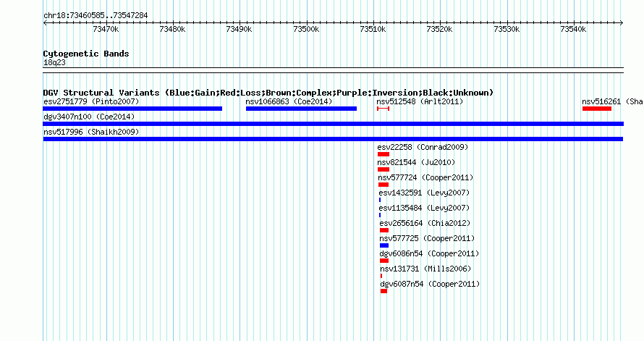Select the red esv2656164 loss bar
Screen dimensions: 644x341
coord(384,230)
